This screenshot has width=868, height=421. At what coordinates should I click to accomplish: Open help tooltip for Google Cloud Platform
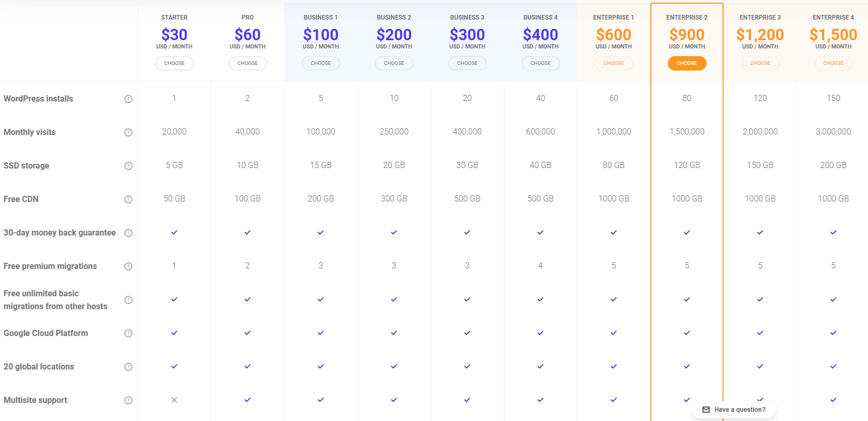pyautogui.click(x=128, y=333)
